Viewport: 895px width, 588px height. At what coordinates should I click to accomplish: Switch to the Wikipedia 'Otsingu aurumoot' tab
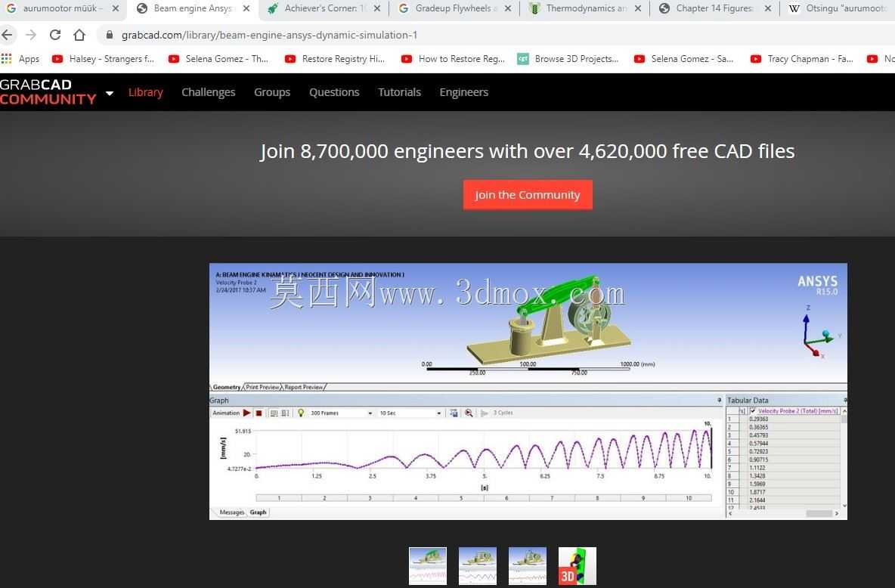839,8
